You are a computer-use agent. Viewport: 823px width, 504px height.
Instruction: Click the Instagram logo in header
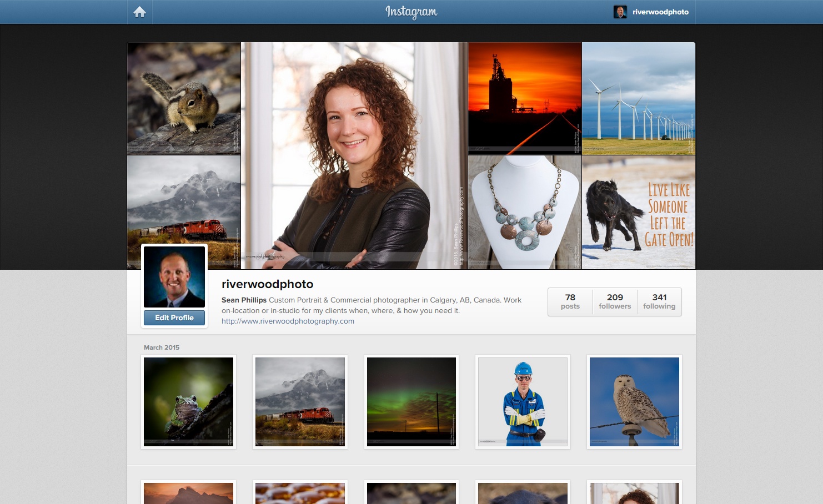click(411, 12)
